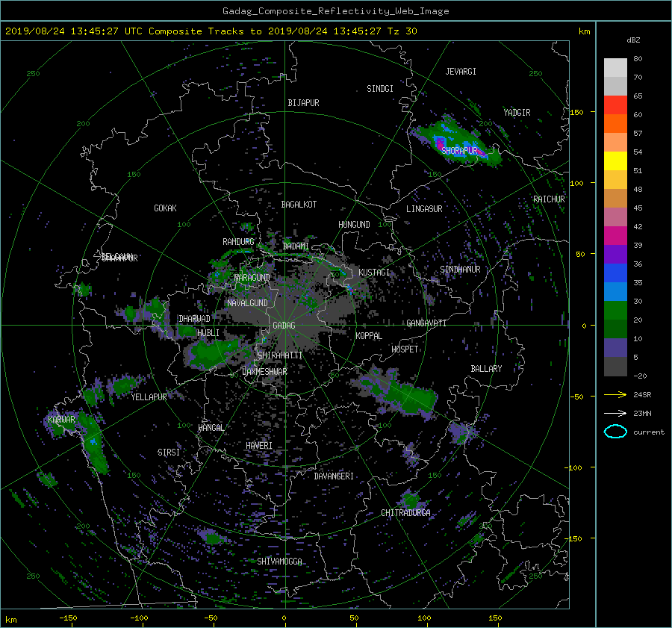Click the yellow 24SR track arrow in legend

pos(615,394)
